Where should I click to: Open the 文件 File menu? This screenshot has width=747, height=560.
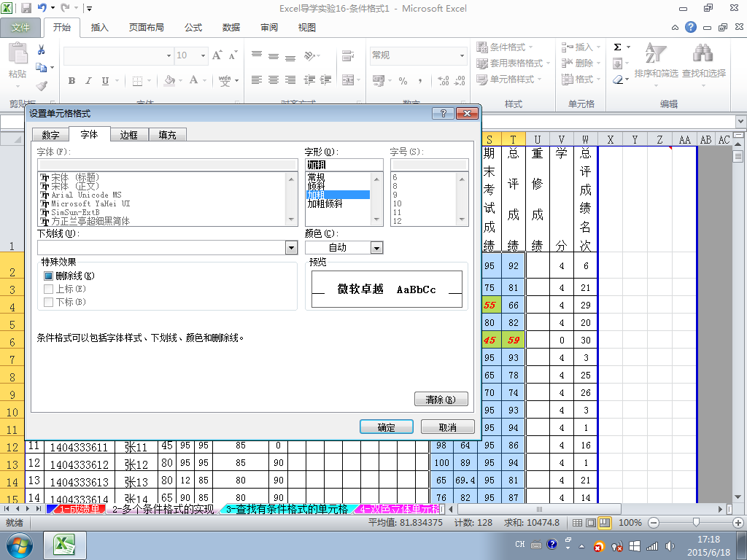coord(20,28)
